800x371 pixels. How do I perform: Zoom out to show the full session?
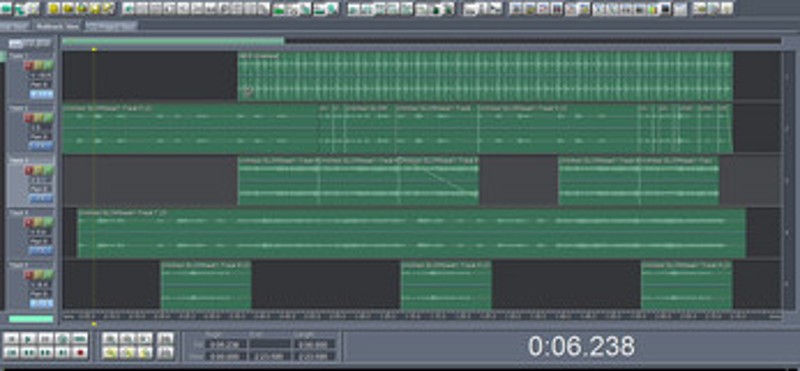(144, 338)
